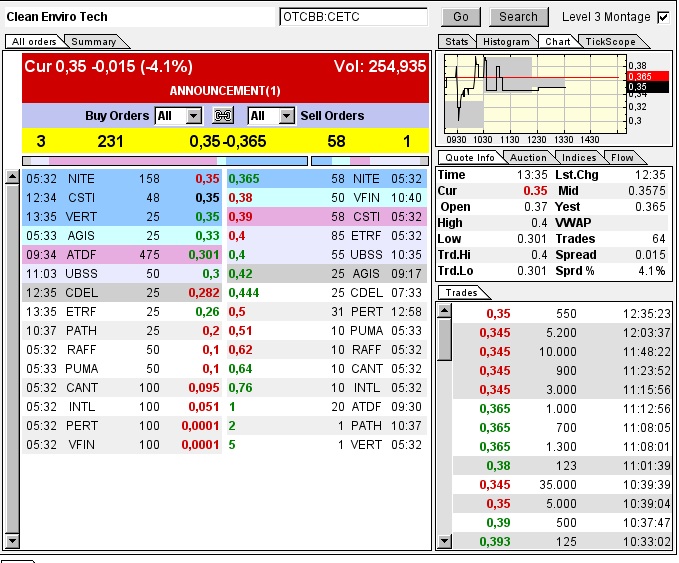Switch to the Summary tab
679x563 pixels.
tap(93, 42)
